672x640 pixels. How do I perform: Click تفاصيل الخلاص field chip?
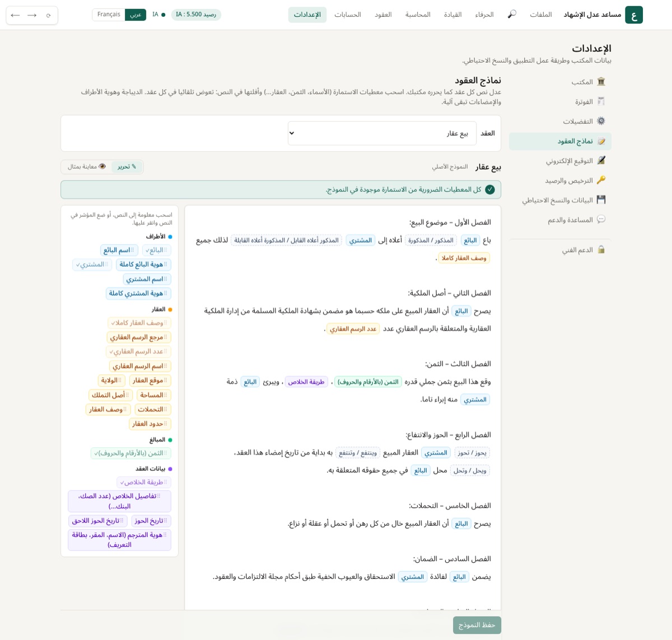(x=120, y=501)
